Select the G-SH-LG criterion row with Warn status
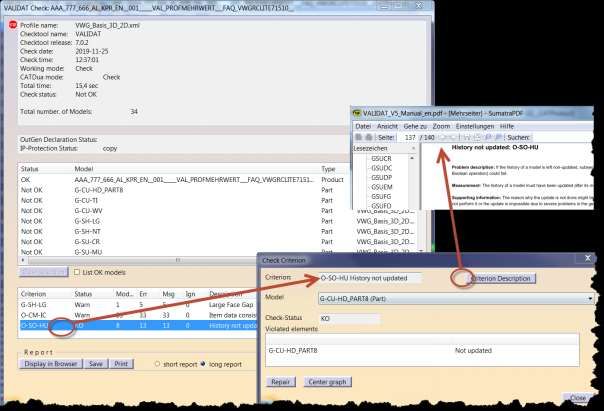The image size is (604, 411). (138, 305)
